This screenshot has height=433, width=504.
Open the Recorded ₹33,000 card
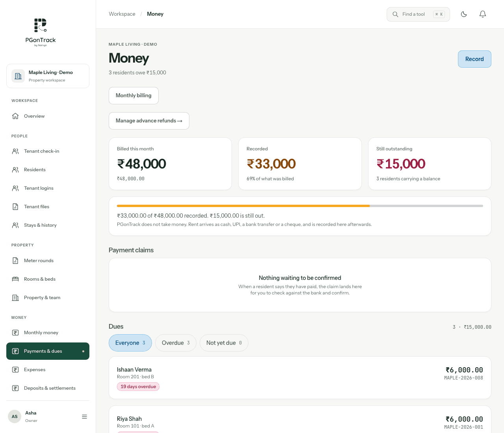click(300, 164)
